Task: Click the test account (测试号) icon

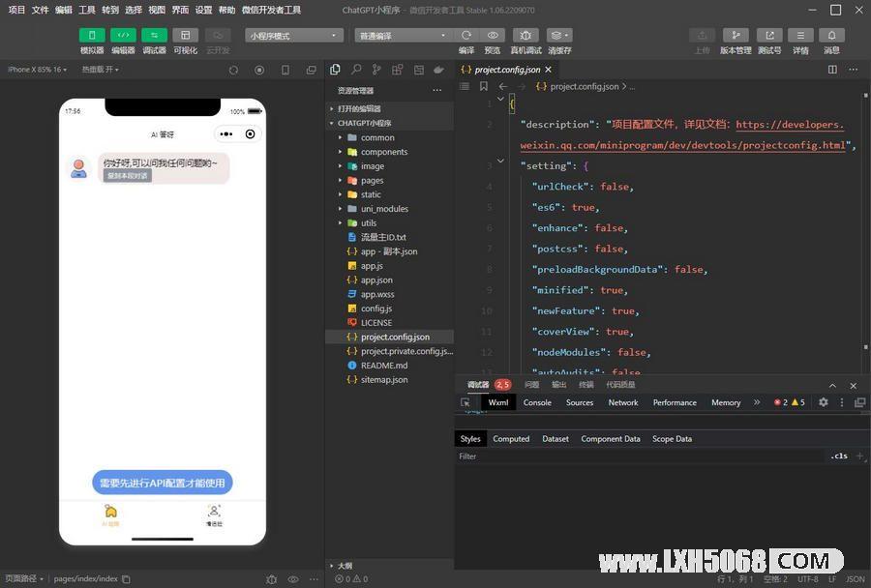Action: pos(770,35)
